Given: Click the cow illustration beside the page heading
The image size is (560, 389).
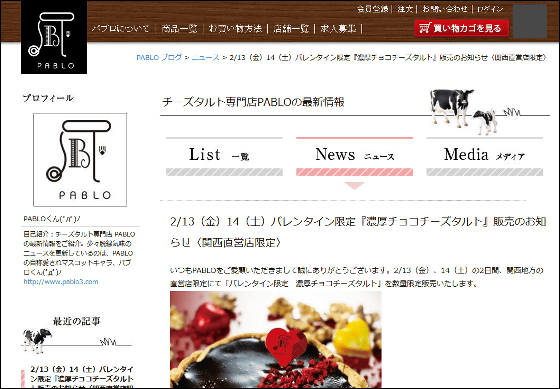Looking at the screenshot, I should [464, 111].
